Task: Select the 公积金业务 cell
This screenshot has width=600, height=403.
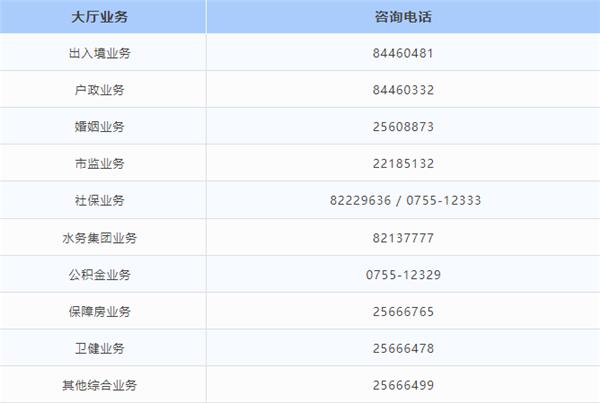Action: [x=99, y=275]
